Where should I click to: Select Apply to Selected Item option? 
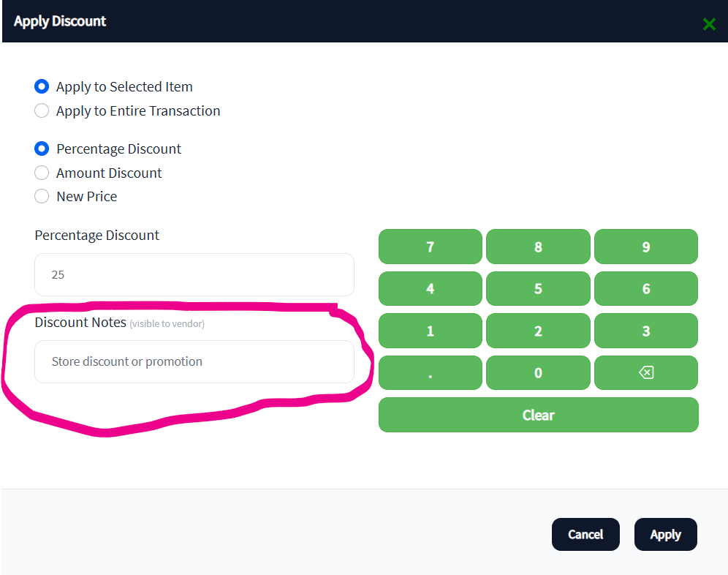click(42, 86)
